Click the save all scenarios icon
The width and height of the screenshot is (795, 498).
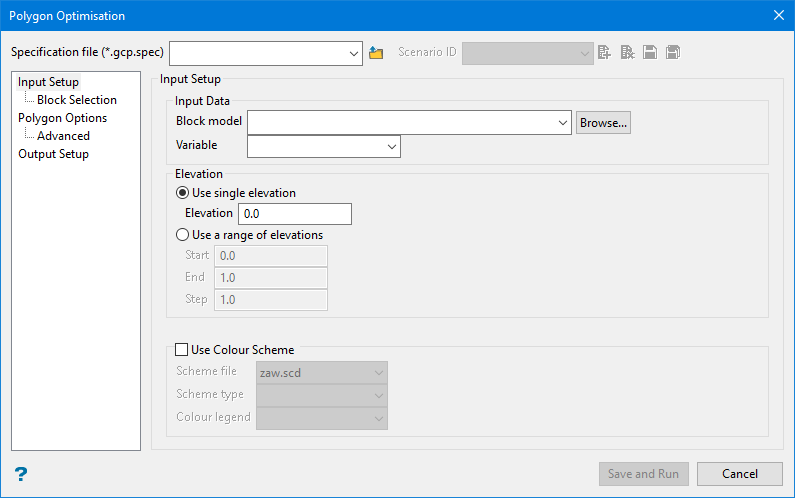(x=673, y=53)
